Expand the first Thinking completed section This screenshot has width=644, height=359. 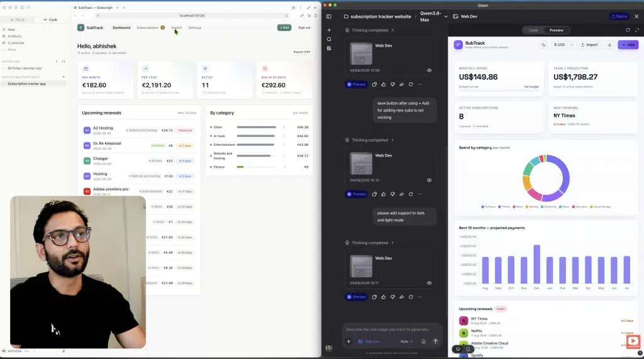[x=370, y=30]
